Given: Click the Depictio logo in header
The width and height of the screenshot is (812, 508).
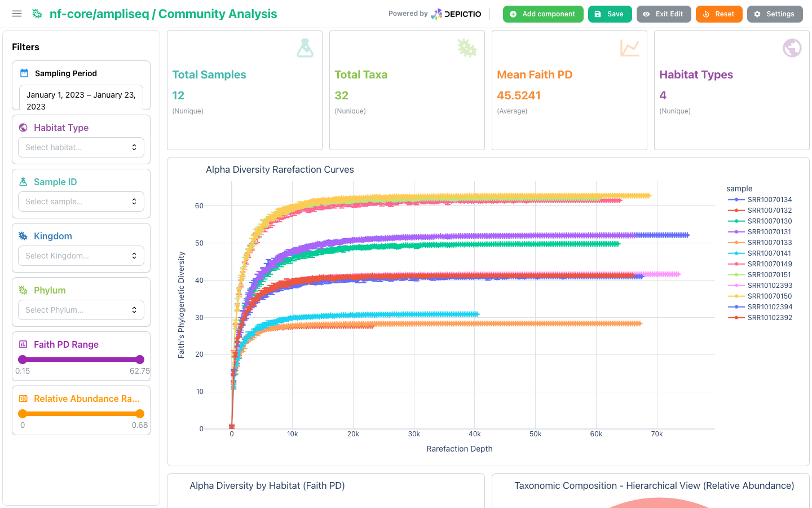Looking at the screenshot, I should [456, 14].
